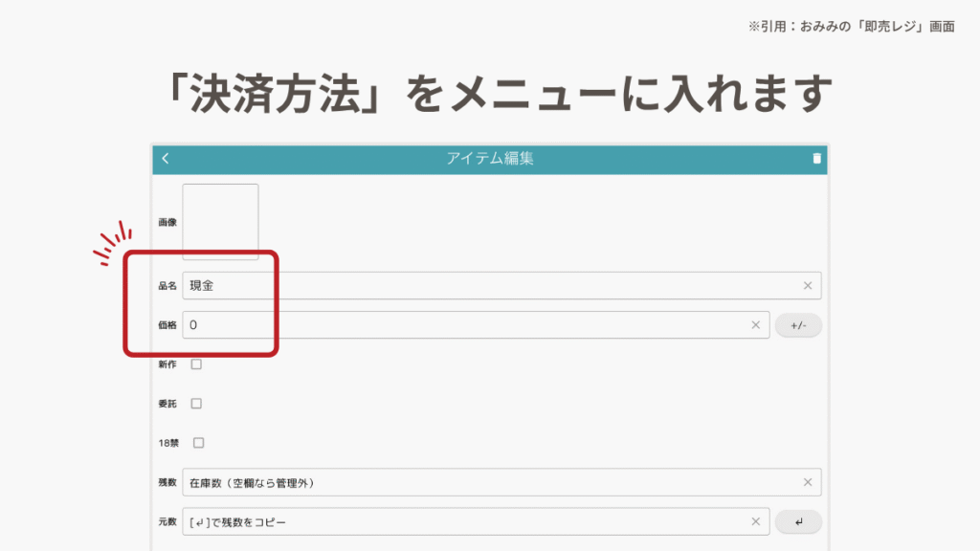The image size is (980, 551).
Task: Delete item with the trash icon
Action: (x=816, y=159)
